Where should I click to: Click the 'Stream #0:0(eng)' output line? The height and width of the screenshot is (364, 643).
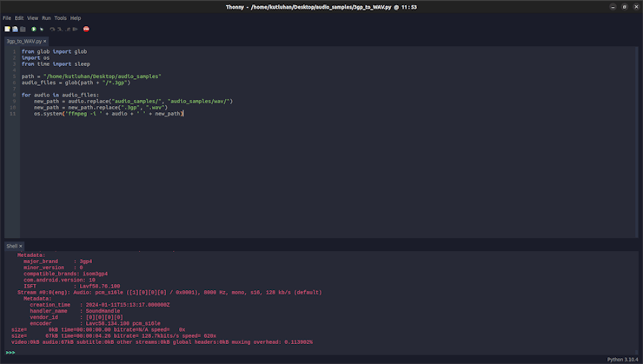[169, 293]
